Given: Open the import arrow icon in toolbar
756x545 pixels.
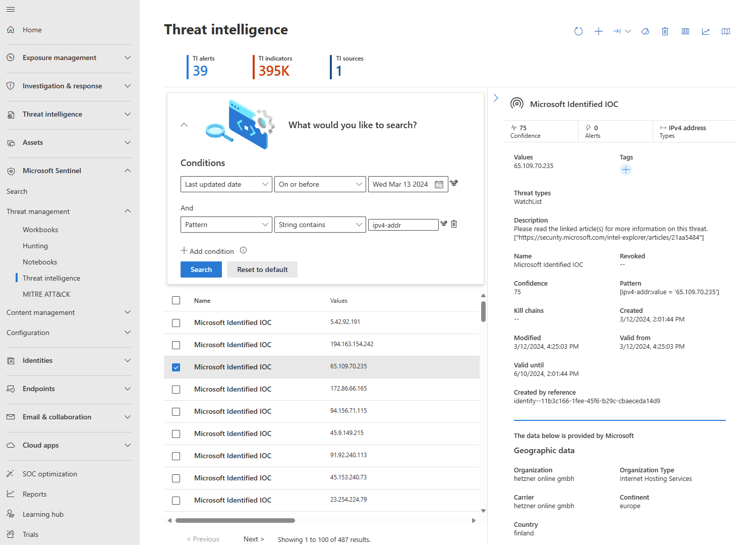Looking at the screenshot, I should pos(617,31).
